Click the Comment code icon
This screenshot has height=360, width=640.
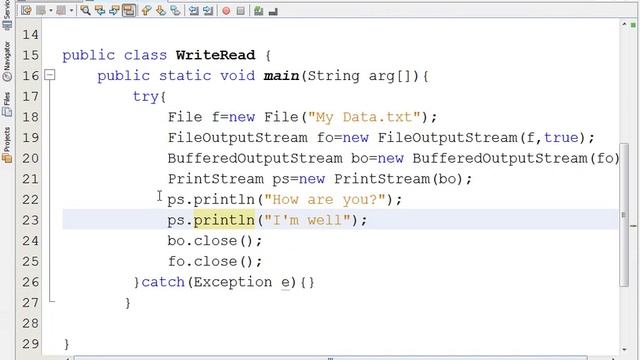pos(258,11)
